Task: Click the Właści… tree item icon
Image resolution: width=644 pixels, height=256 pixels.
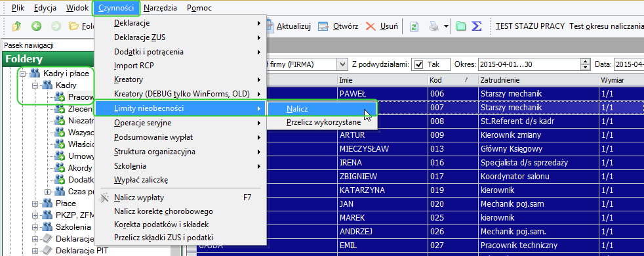Action: pos(60,144)
